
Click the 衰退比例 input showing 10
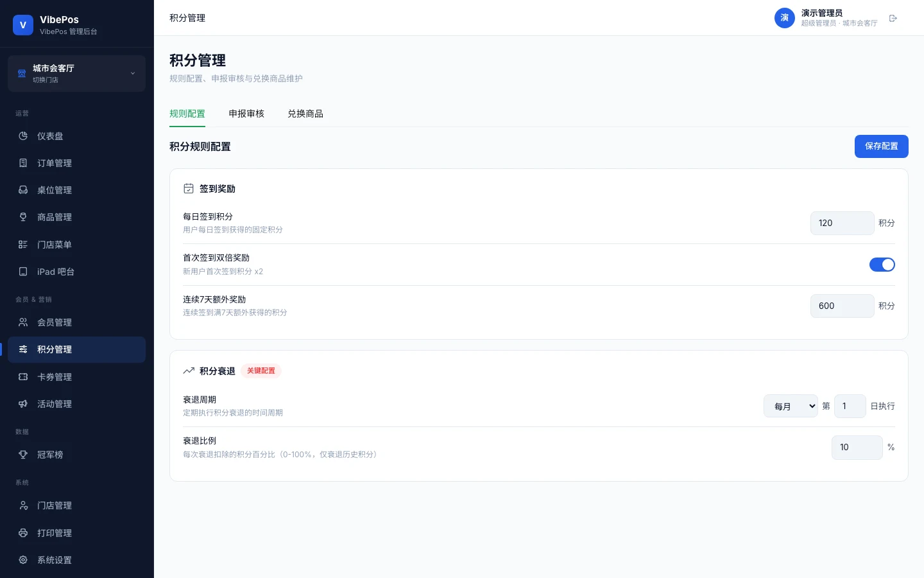point(857,447)
